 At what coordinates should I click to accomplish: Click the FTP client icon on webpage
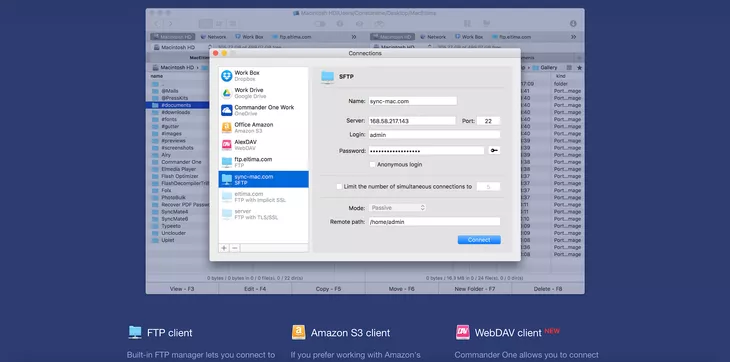click(135, 332)
